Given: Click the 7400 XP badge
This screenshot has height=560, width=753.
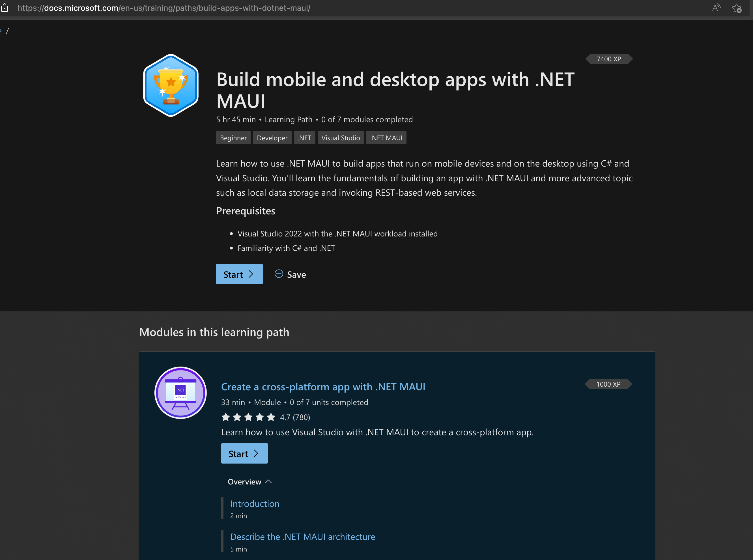Looking at the screenshot, I should (x=609, y=59).
